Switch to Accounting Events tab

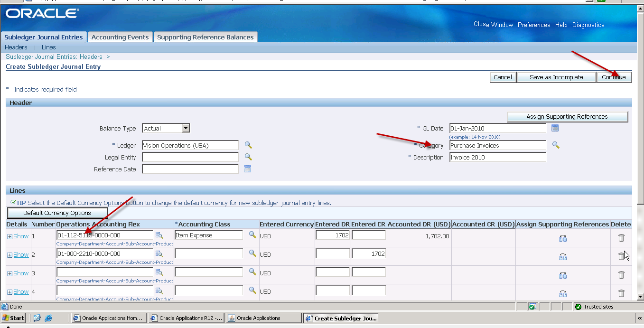point(120,37)
